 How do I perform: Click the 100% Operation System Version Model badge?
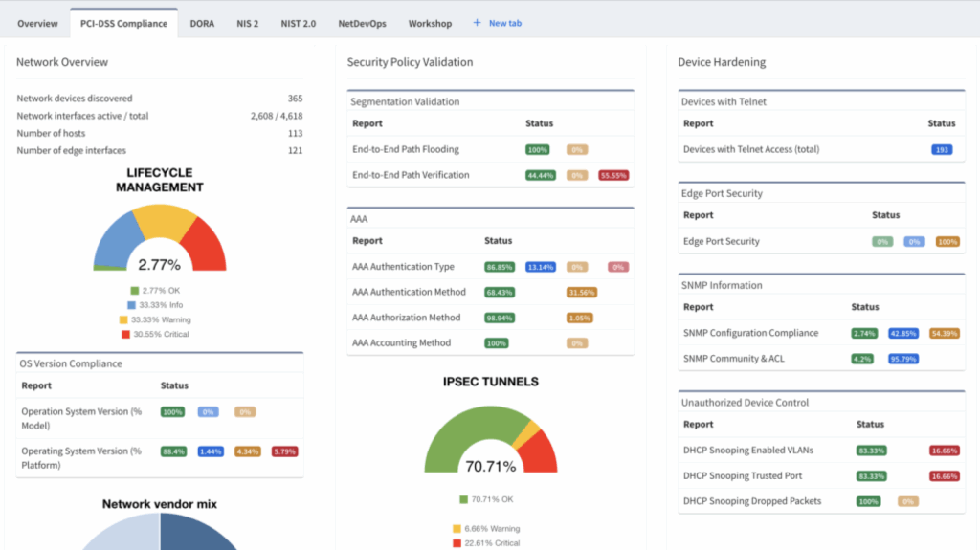point(172,412)
